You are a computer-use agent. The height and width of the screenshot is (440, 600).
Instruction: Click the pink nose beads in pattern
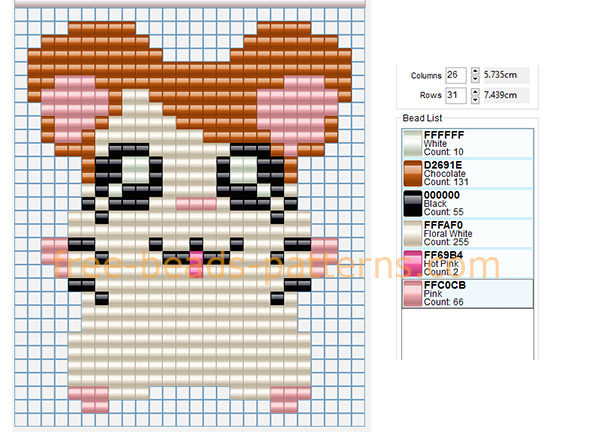tap(196, 204)
